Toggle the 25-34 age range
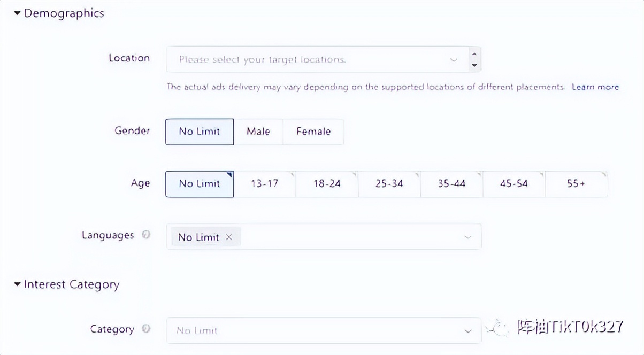The width and height of the screenshot is (644, 355). [x=389, y=184]
